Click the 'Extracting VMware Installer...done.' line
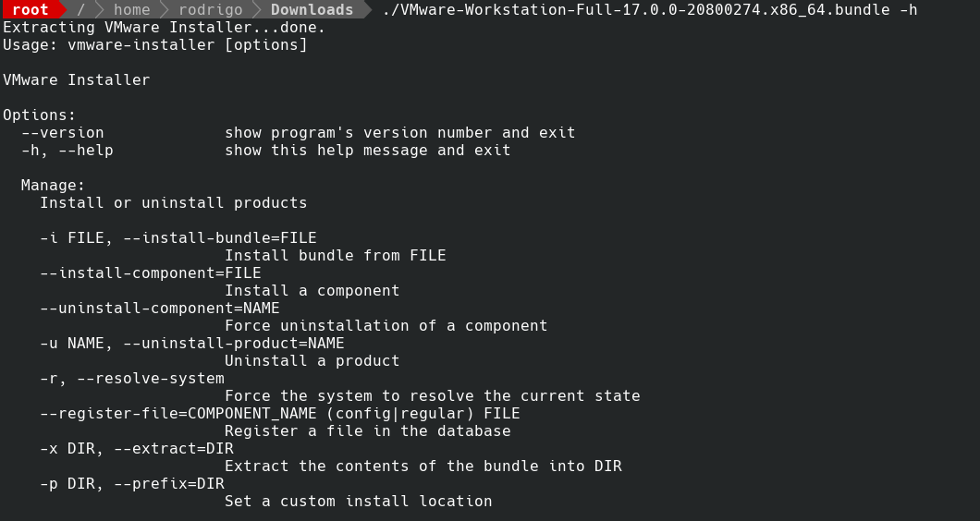The image size is (980, 521). [164, 27]
